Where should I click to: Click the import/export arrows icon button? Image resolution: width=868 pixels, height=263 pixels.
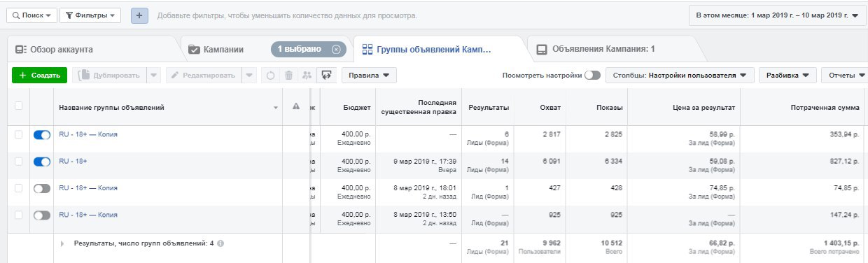(326, 75)
